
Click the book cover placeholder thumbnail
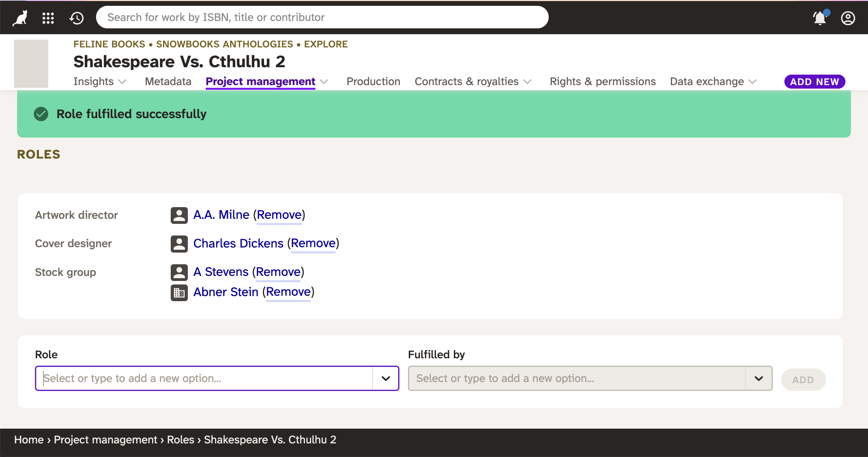click(x=31, y=63)
